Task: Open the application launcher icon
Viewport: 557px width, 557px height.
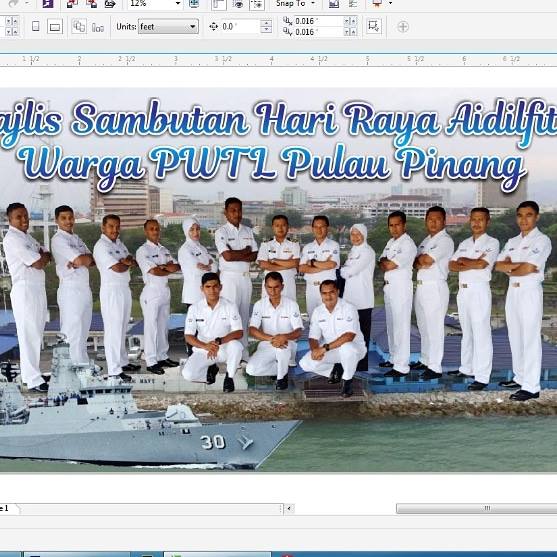Action: coord(377,4)
